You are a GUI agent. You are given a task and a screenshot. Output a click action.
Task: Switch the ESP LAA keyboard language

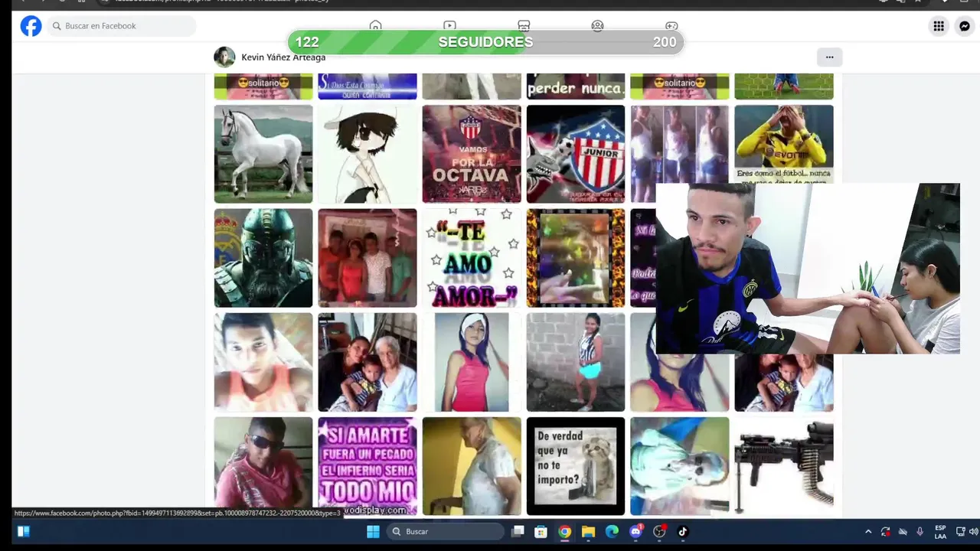pyautogui.click(x=940, y=531)
